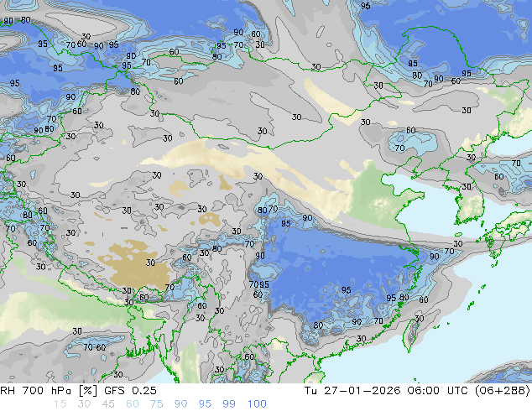Select the 45 value in the bottom legend
This screenshot has width=532, height=411.
(108, 404)
